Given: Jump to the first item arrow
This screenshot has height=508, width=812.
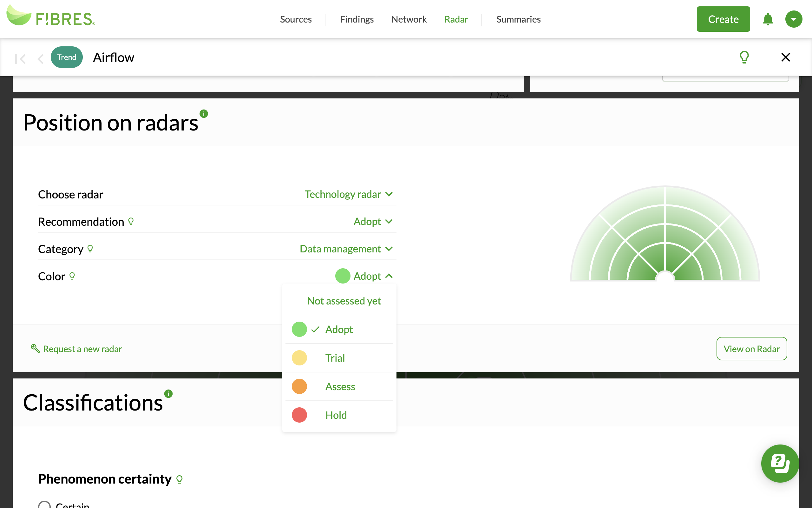Looking at the screenshot, I should [x=20, y=59].
